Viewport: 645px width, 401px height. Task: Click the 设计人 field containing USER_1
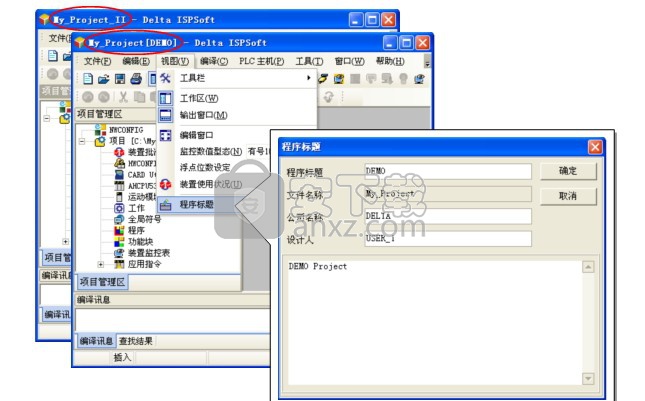click(x=448, y=239)
